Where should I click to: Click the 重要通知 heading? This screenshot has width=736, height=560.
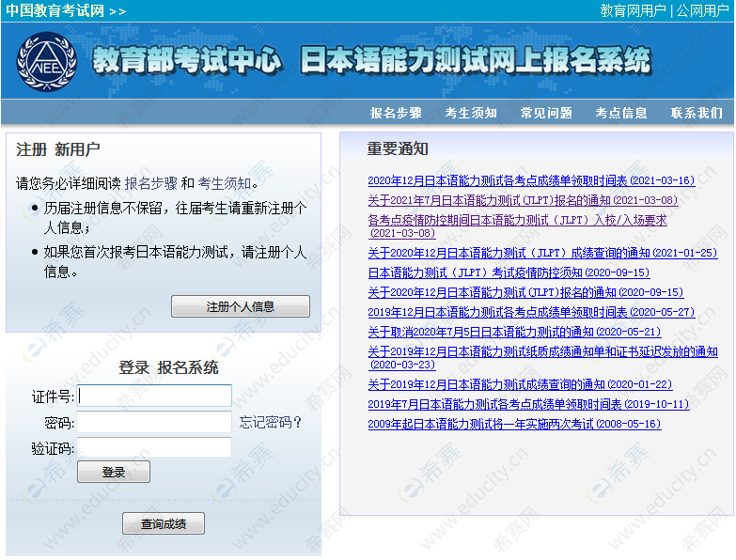coord(397,148)
